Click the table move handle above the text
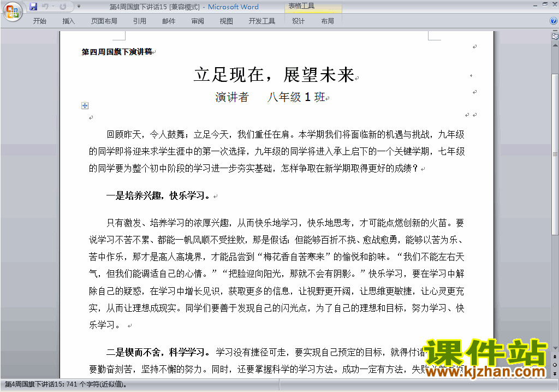 pos(85,105)
